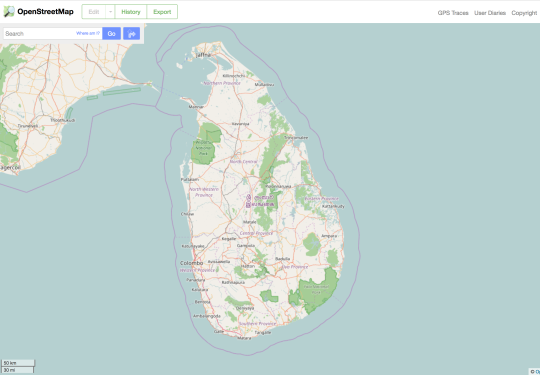The height and width of the screenshot is (375, 540).
Task: Click the Tangalle town label
Action: (263, 333)
